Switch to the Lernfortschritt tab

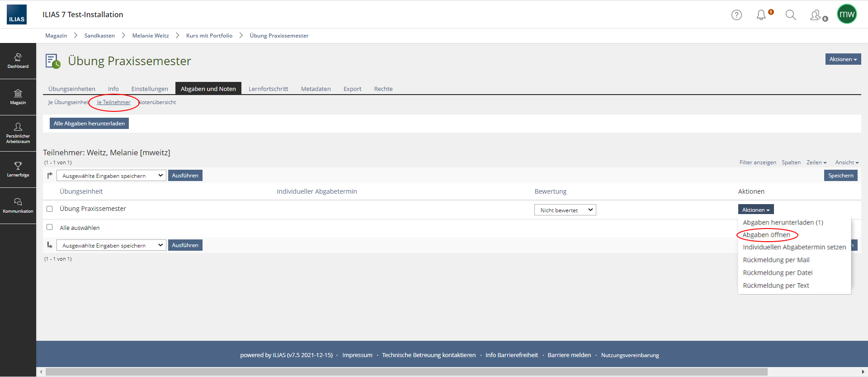[268, 89]
